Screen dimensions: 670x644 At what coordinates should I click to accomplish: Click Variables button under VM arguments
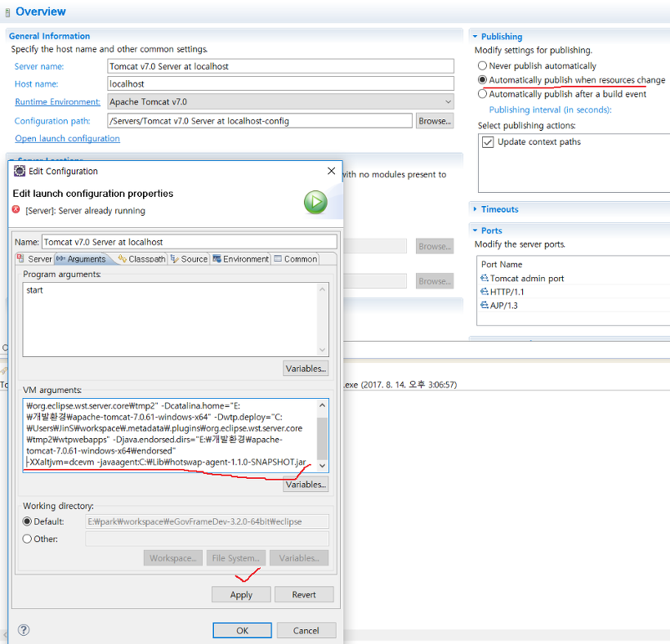[x=306, y=484]
